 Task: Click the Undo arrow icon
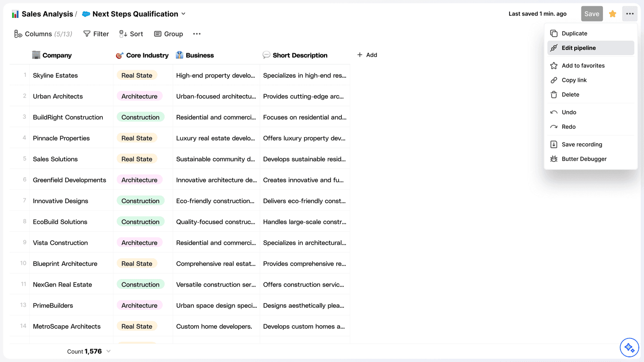(x=554, y=112)
